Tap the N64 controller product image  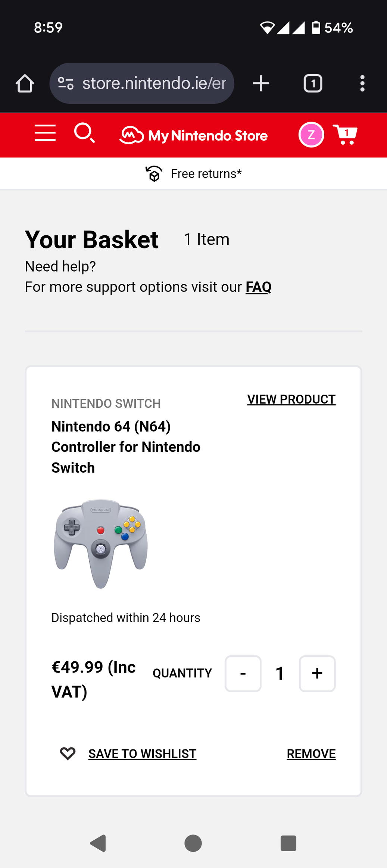101,543
